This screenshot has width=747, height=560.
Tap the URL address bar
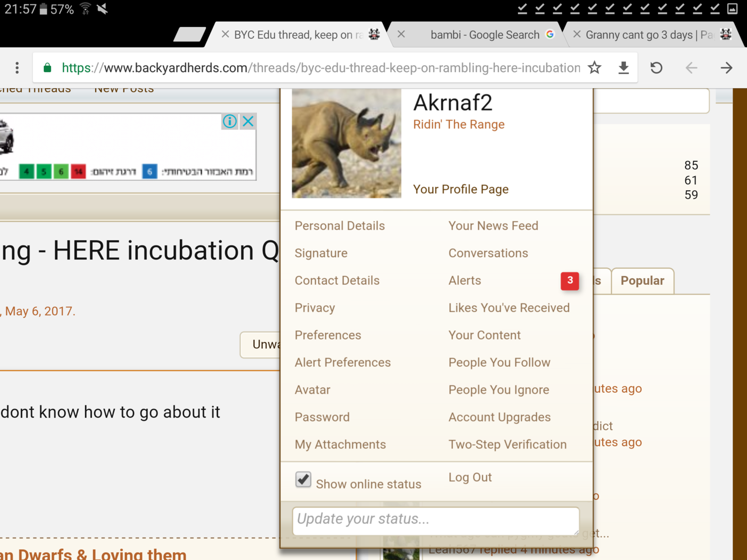click(x=321, y=68)
